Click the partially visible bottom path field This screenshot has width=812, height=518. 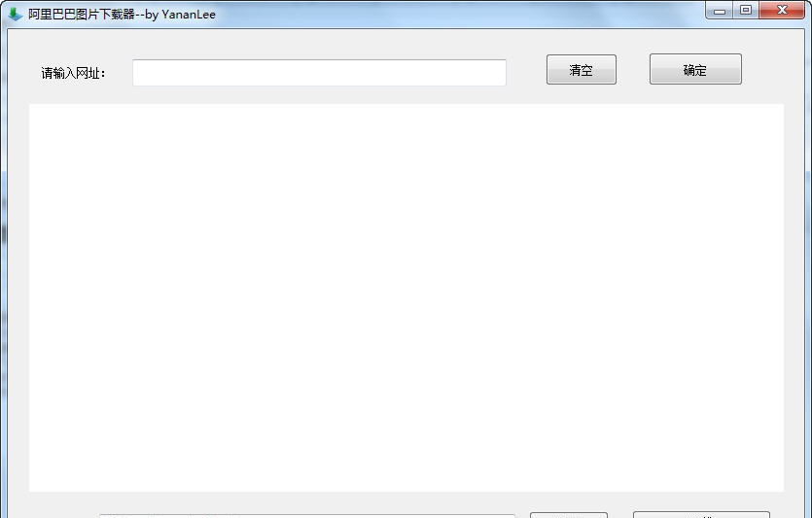pyautogui.click(x=307, y=516)
